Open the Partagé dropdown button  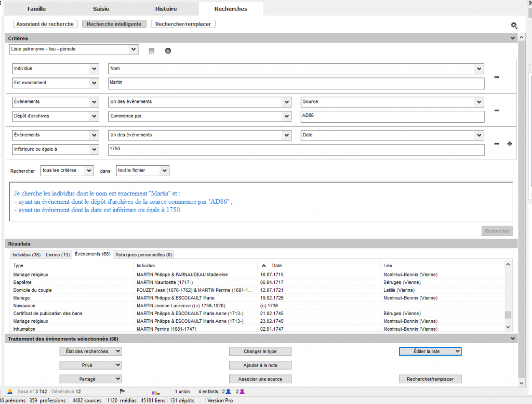(x=90, y=379)
